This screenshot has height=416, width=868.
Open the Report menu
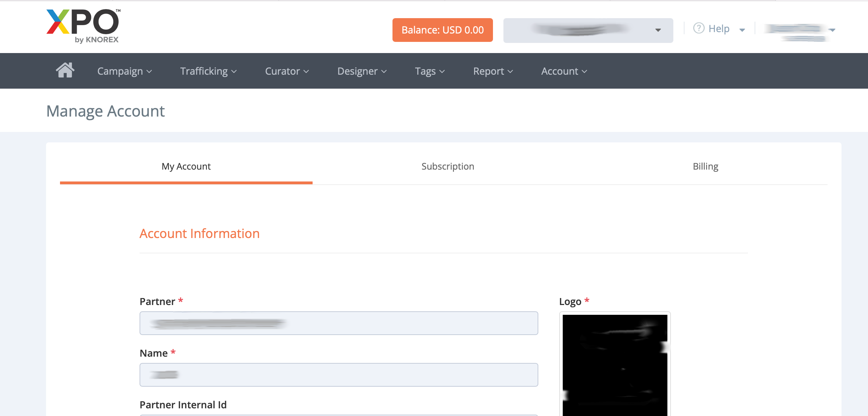[x=493, y=71]
